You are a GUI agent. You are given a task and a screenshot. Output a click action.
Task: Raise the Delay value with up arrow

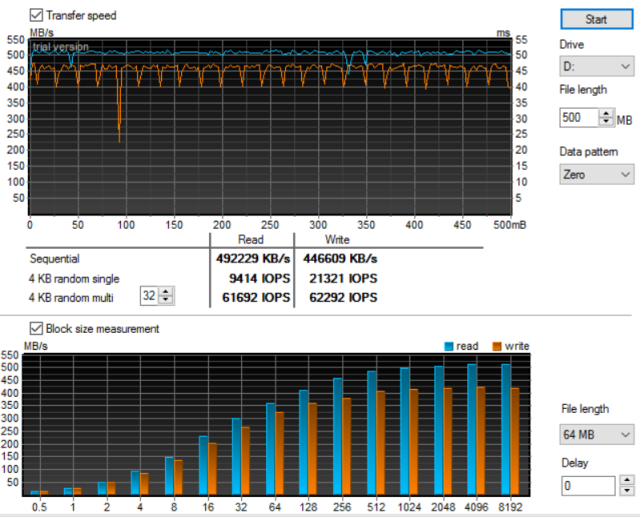626,481
